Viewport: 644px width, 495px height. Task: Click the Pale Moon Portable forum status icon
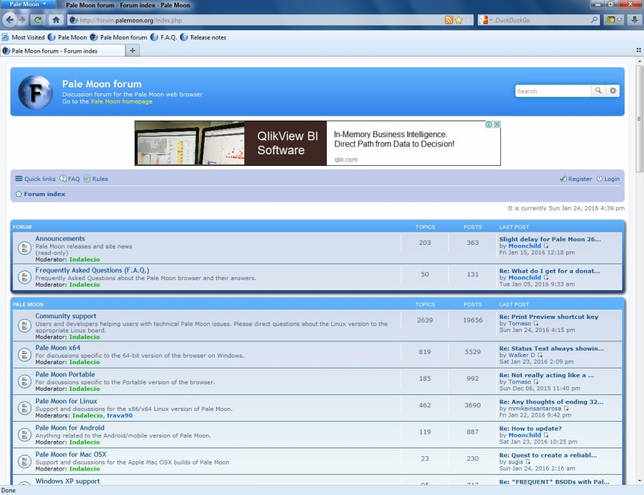pyautogui.click(x=24, y=381)
